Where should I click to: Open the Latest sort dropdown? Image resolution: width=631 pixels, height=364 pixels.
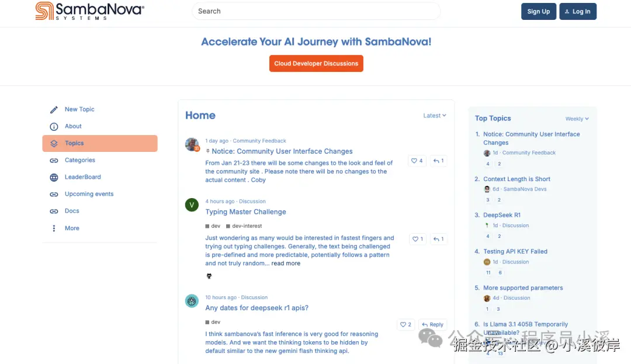[435, 116]
